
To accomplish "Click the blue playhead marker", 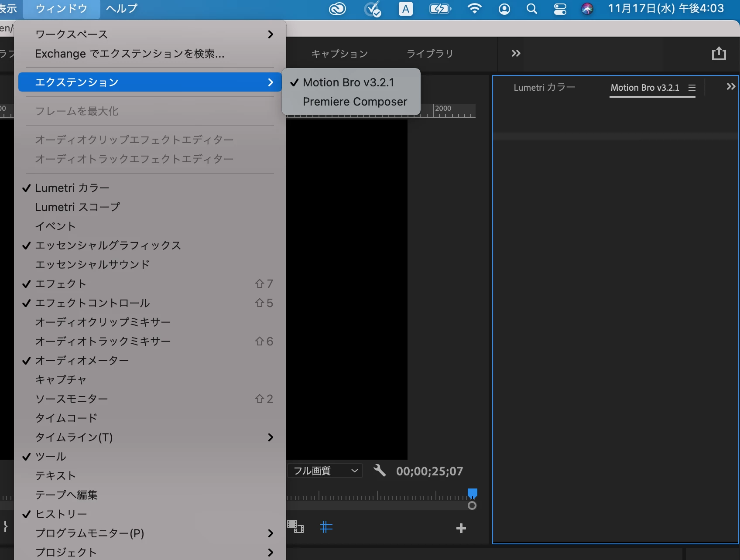I will click(x=472, y=493).
